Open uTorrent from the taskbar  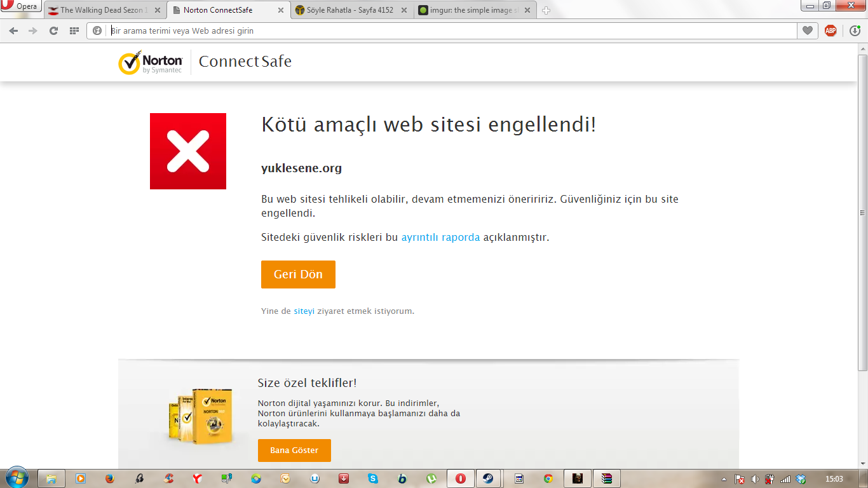(x=431, y=478)
